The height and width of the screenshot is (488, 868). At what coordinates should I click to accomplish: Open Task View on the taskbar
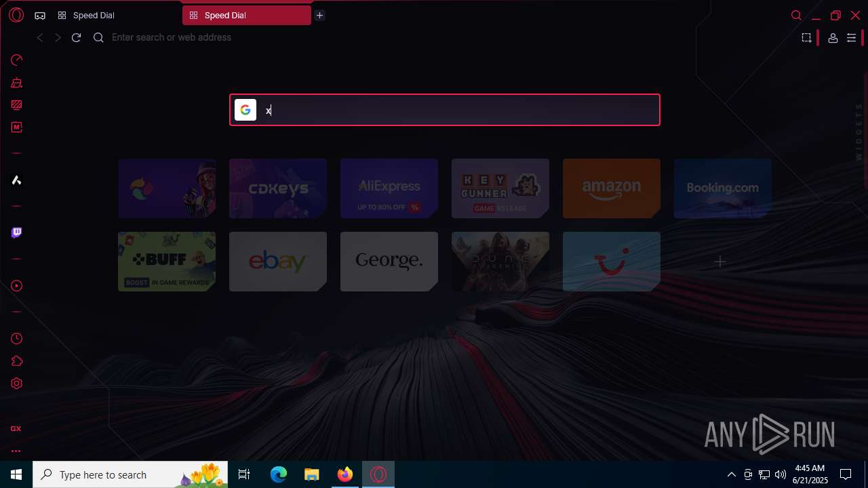point(244,474)
